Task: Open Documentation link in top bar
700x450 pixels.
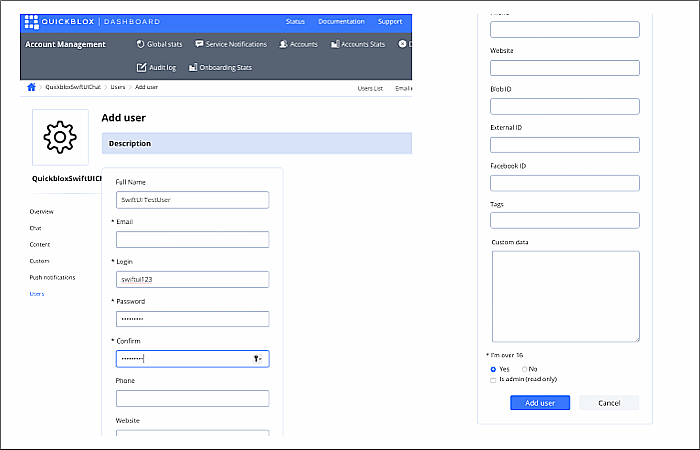Action: tap(342, 21)
